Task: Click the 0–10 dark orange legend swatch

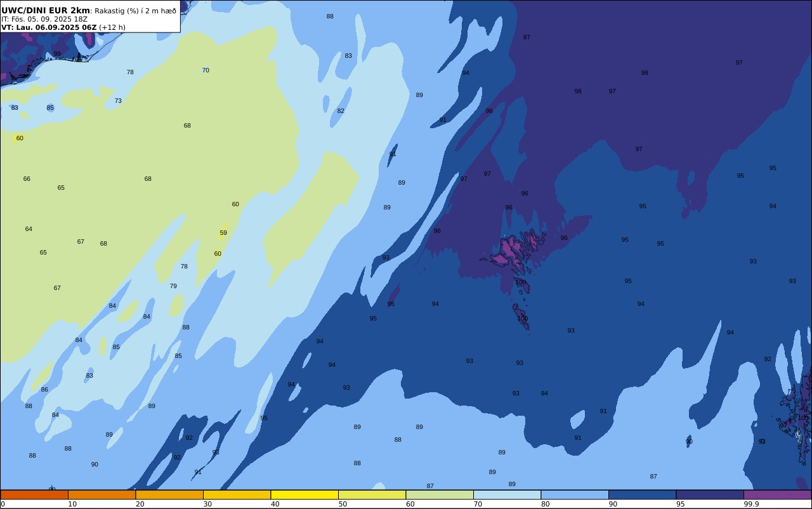Action: (x=34, y=494)
